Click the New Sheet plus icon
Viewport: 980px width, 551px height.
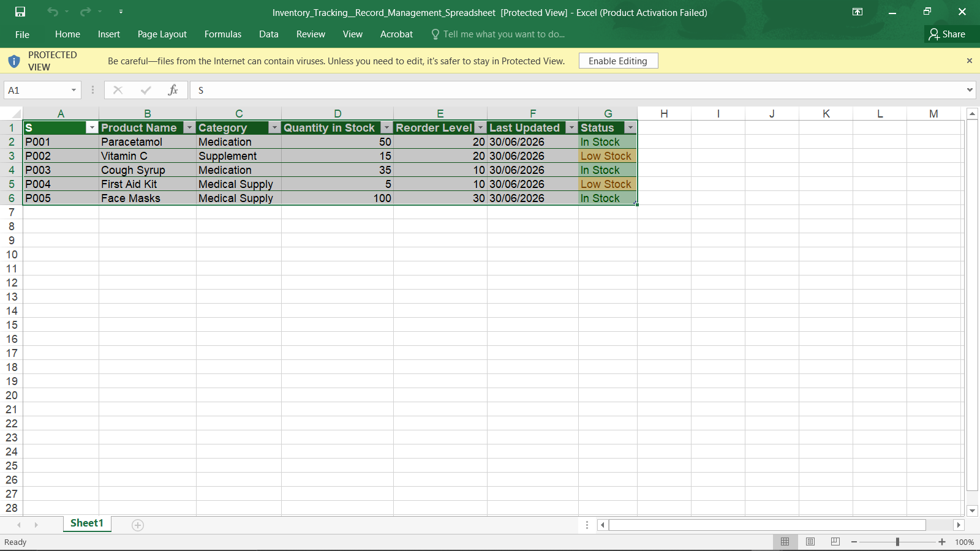click(138, 525)
